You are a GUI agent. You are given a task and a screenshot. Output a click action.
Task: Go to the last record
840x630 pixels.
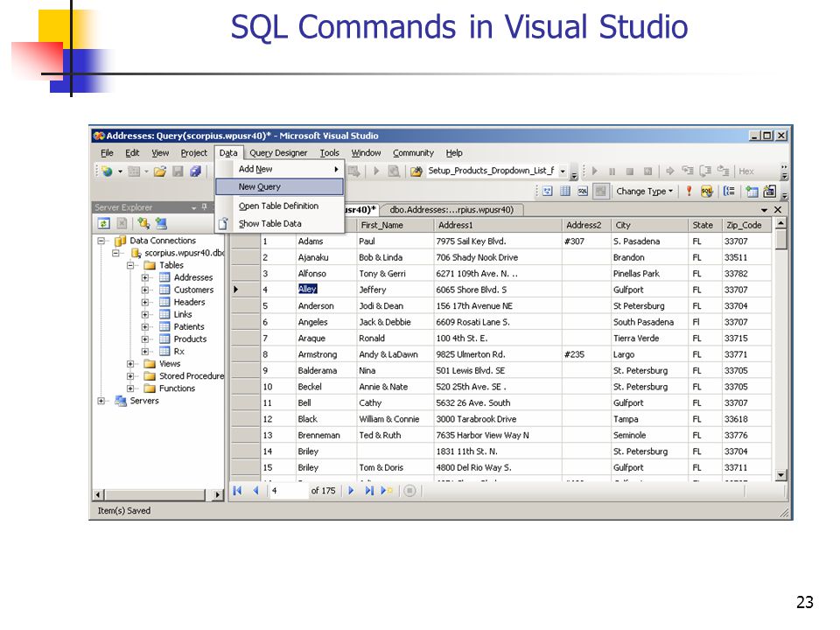[369, 490]
